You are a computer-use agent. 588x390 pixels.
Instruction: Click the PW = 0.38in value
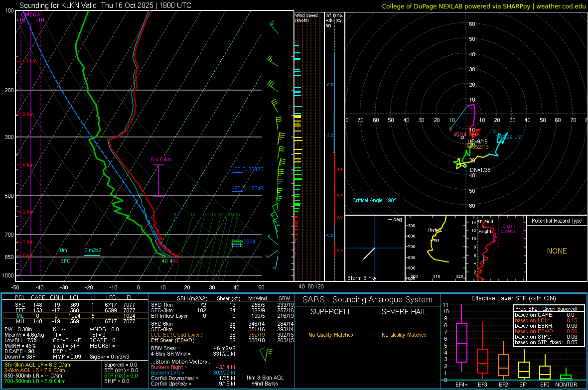[x=18, y=329]
